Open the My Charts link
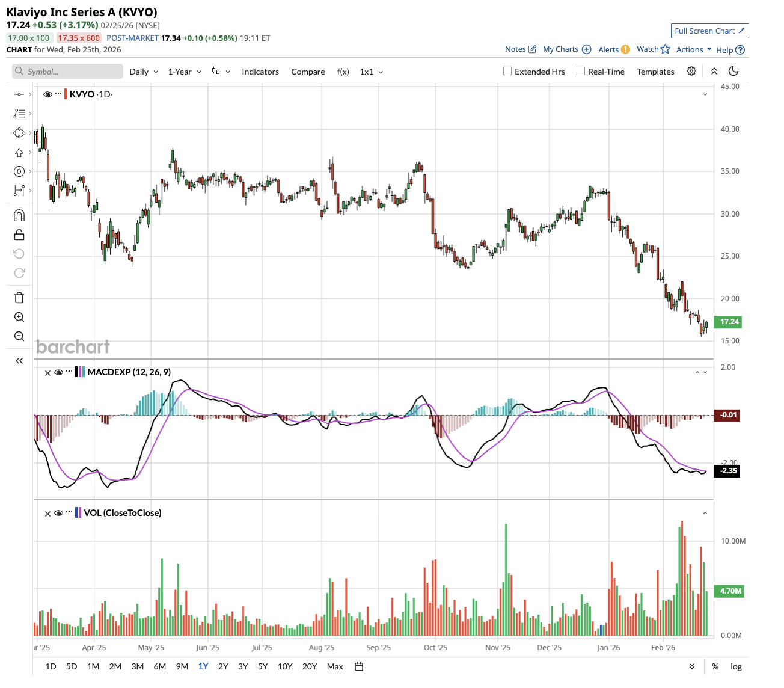Viewport: 784px width, 688px height. click(x=567, y=49)
